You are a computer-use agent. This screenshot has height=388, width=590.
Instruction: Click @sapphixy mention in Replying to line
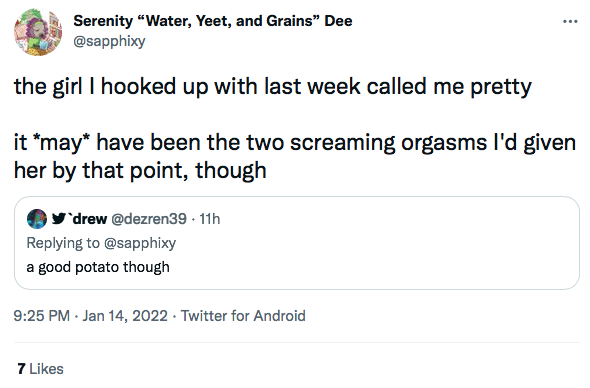pyautogui.click(x=140, y=243)
